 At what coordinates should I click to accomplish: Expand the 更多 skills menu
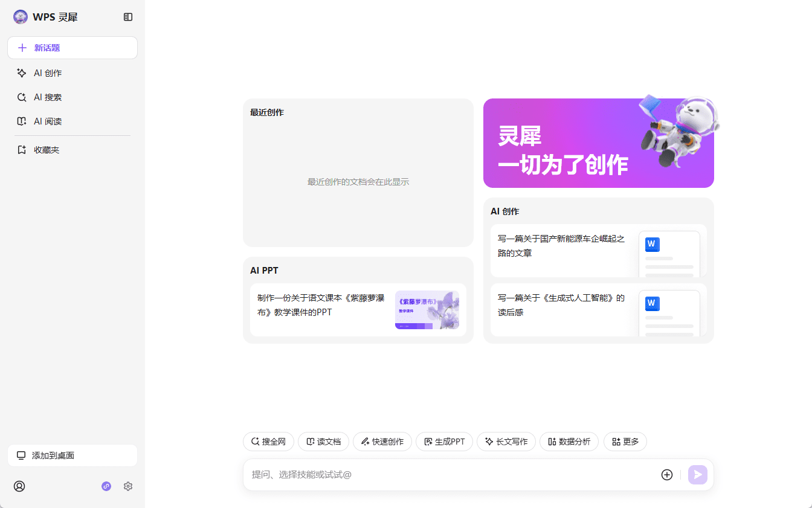point(625,442)
